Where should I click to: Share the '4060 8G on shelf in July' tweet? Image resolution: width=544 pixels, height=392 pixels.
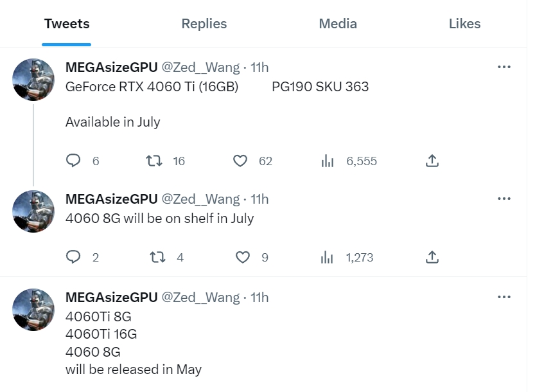(x=432, y=257)
